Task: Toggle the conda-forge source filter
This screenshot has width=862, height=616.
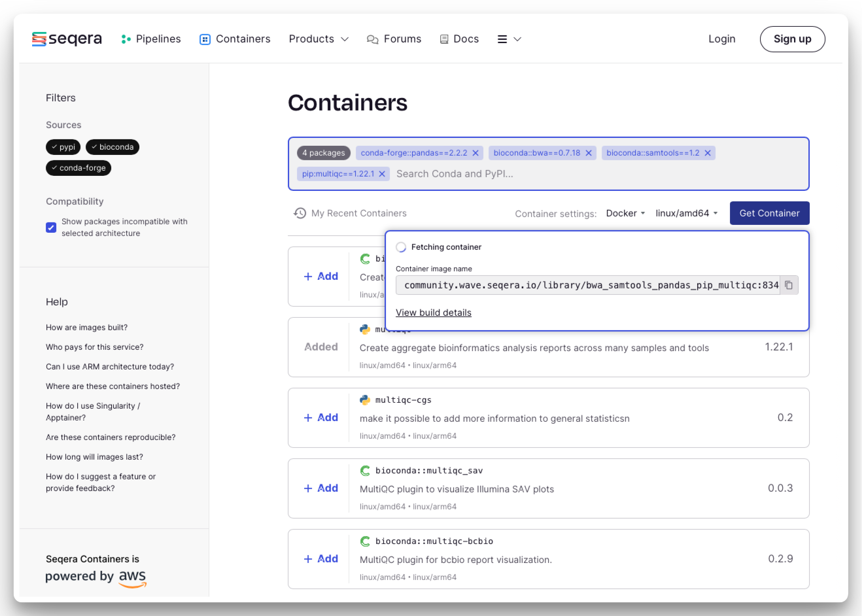Action: pos(78,168)
